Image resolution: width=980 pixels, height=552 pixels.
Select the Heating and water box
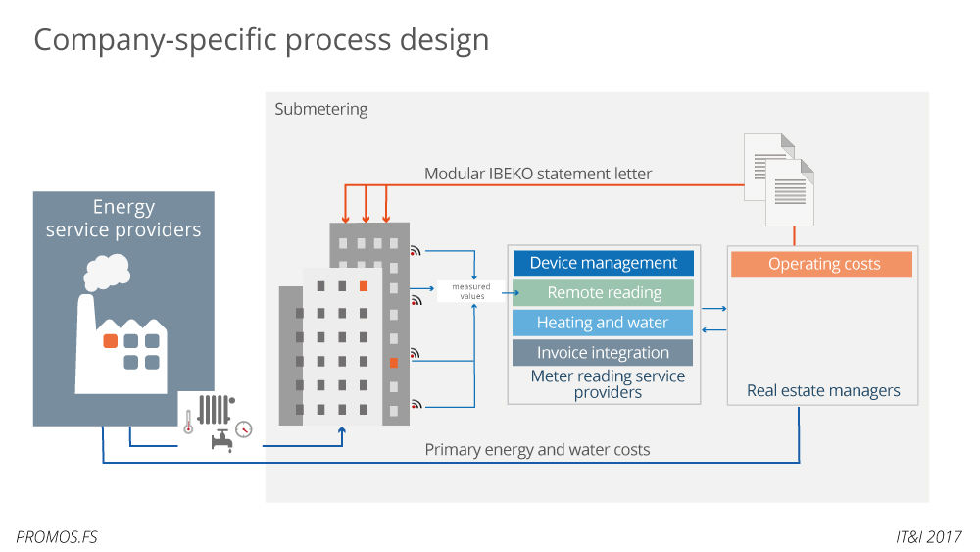click(603, 323)
